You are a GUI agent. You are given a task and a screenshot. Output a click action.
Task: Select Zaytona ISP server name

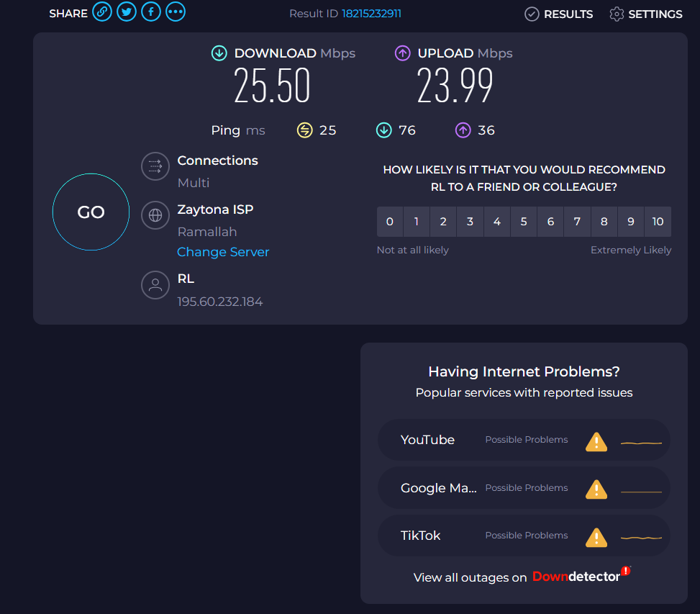pos(215,209)
